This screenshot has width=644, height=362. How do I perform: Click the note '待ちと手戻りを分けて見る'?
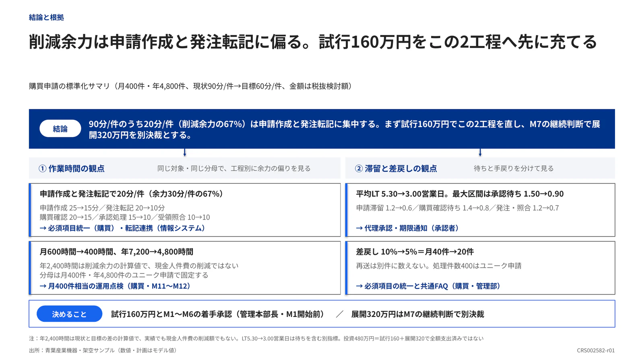pos(514,169)
